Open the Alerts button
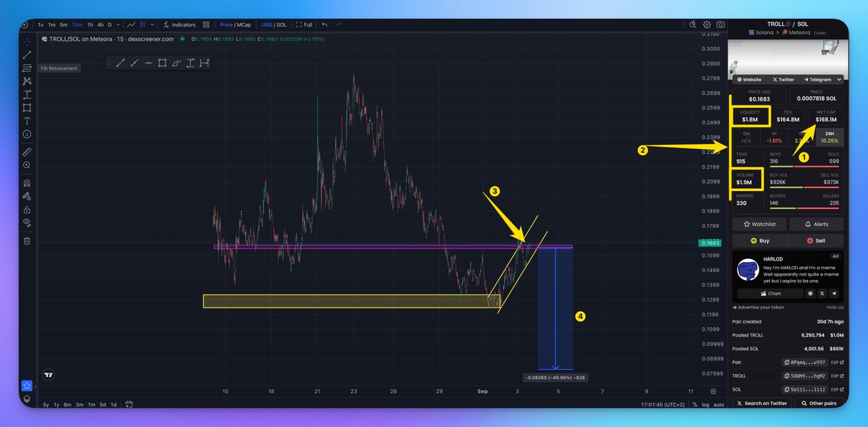The image size is (868, 427). click(817, 224)
